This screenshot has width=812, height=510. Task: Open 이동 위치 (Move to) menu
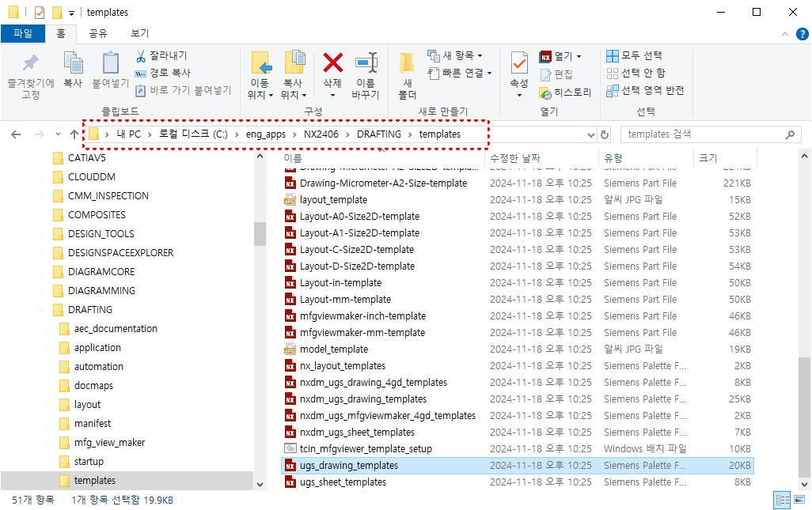[260, 76]
